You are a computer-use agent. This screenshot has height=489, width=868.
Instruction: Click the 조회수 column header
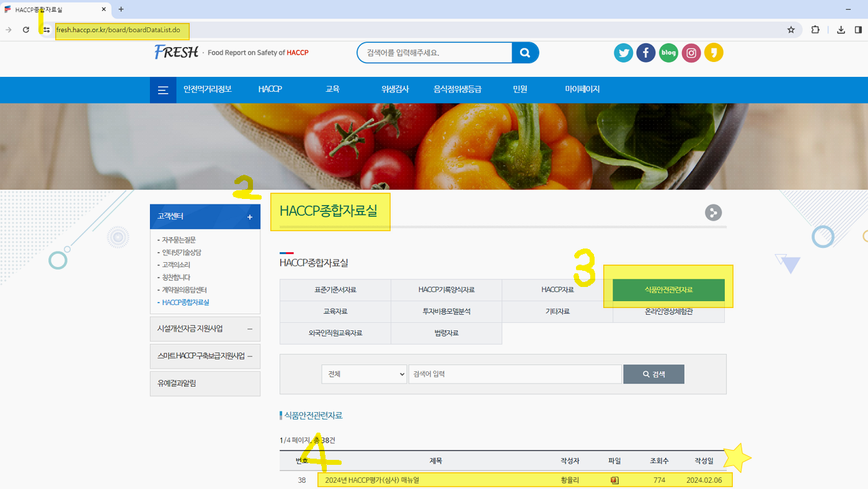click(x=659, y=461)
